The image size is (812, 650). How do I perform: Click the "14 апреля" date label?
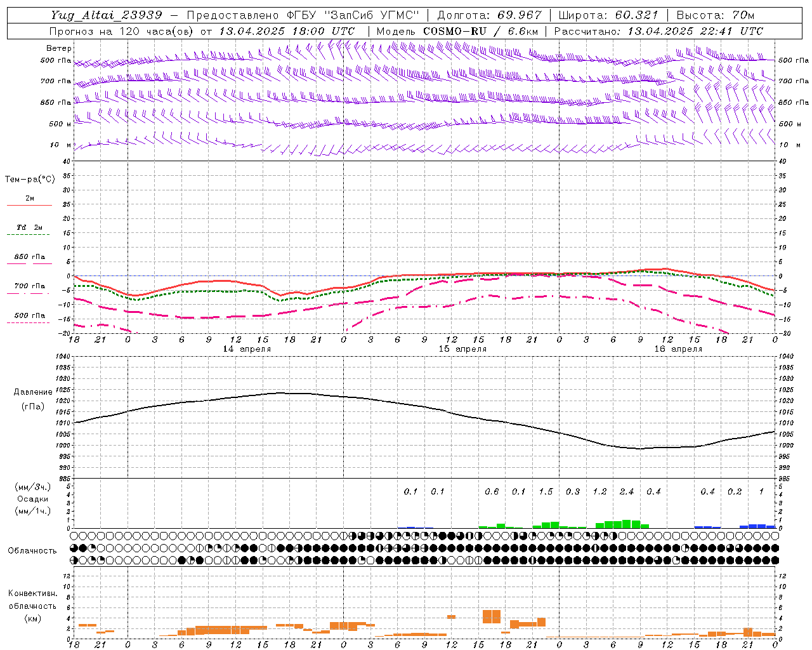[x=247, y=349]
